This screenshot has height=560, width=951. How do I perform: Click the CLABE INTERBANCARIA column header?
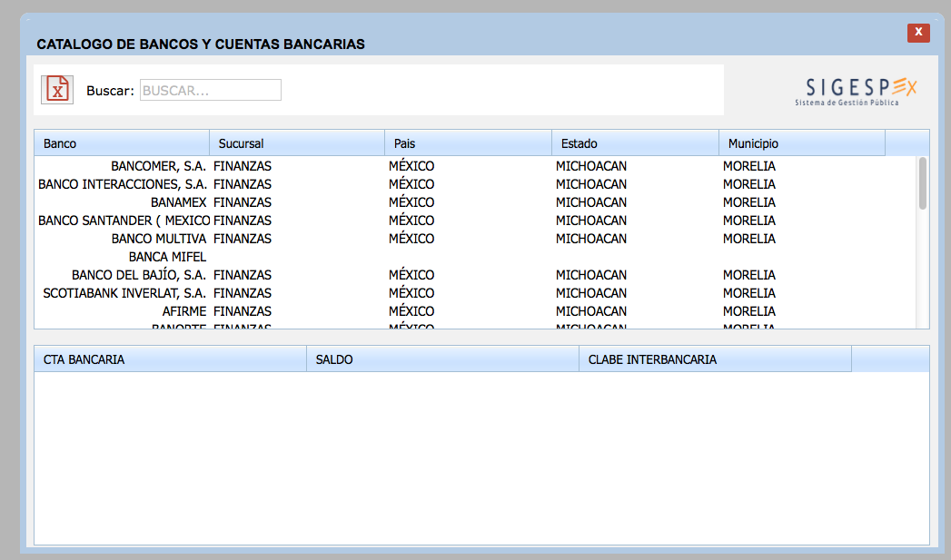pyautogui.click(x=716, y=359)
